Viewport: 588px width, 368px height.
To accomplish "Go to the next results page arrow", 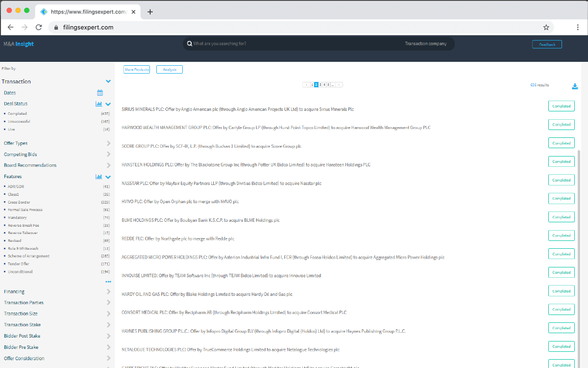I will 340,85.
